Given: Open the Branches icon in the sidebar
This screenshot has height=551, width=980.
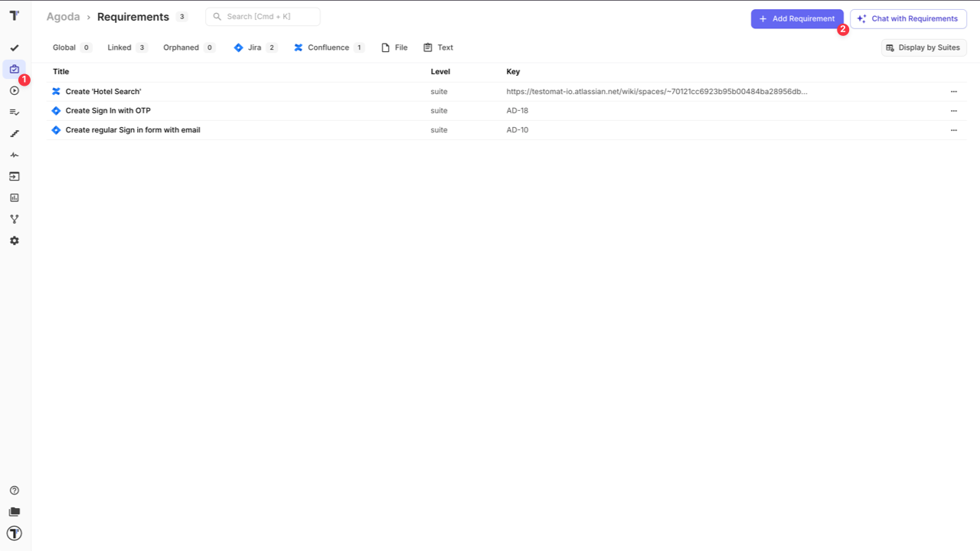Looking at the screenshot, I should point(14,218).
